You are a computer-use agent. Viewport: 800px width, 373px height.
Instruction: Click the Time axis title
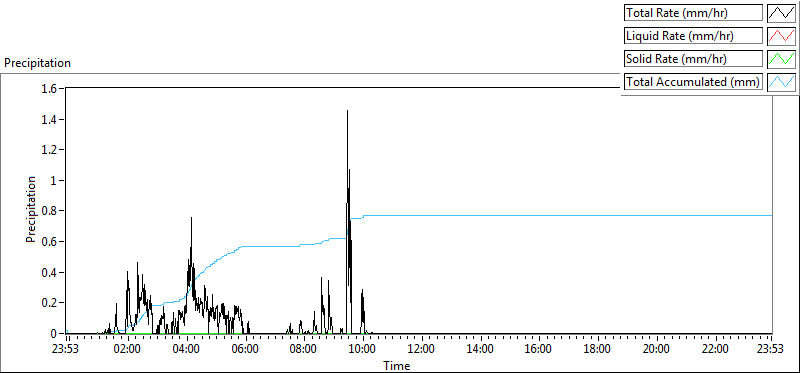click(397, 366)
